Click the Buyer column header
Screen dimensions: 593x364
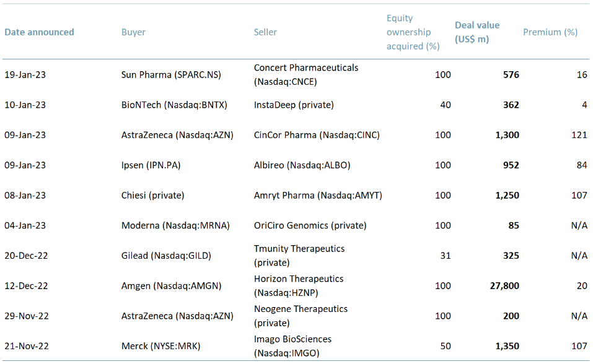coord(133,32)
